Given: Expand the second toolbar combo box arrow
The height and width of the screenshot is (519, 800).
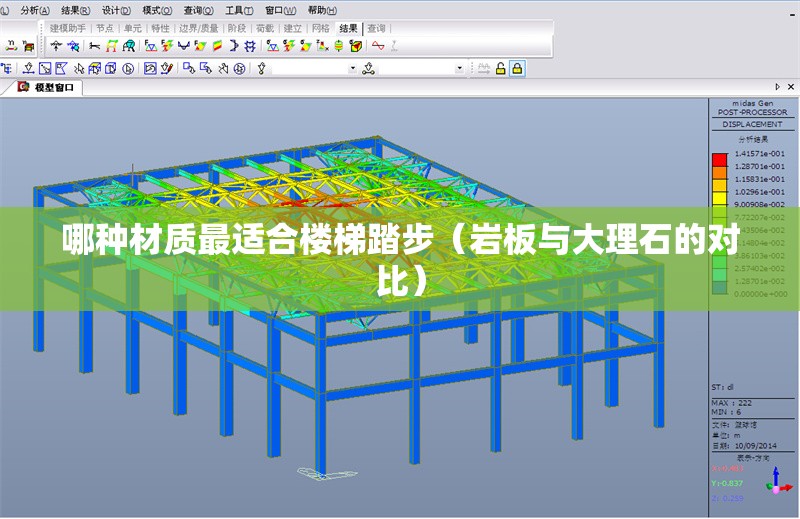Looking at the screenshot, I should click(x=460, y=69).
